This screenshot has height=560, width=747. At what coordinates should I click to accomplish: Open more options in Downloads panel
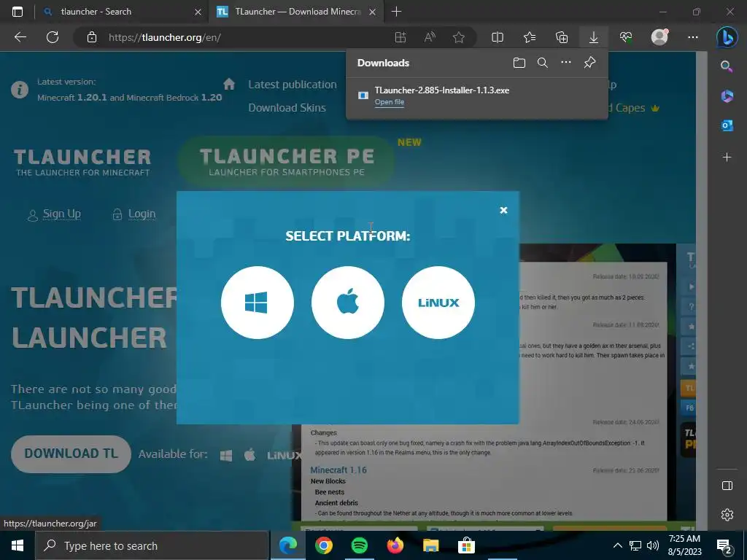pyautogui.click(x=566, y=63)
